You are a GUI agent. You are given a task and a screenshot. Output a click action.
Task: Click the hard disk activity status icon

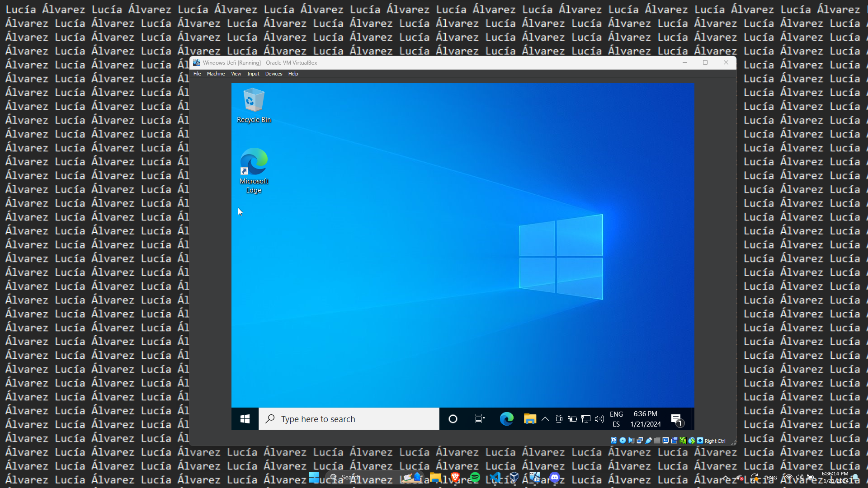click(x=614, y=441)
